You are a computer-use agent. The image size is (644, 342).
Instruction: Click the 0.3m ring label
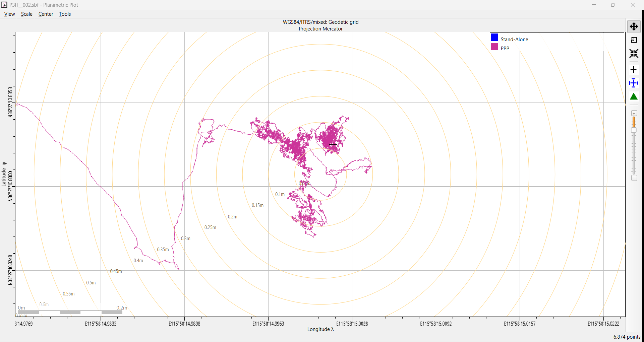(186, 238)
